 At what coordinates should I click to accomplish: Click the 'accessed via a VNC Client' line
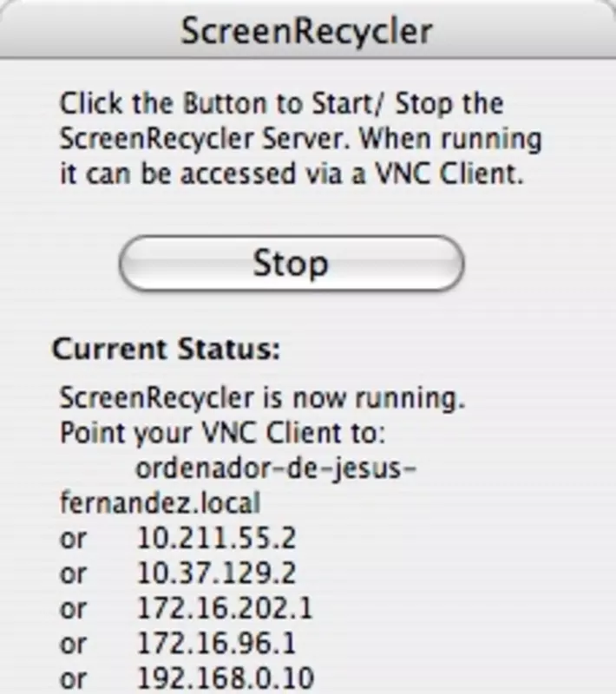point(292,174)
